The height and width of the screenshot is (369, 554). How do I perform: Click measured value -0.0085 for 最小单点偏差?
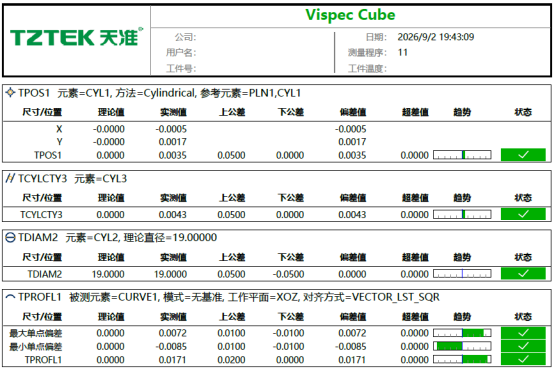(171, 346)
